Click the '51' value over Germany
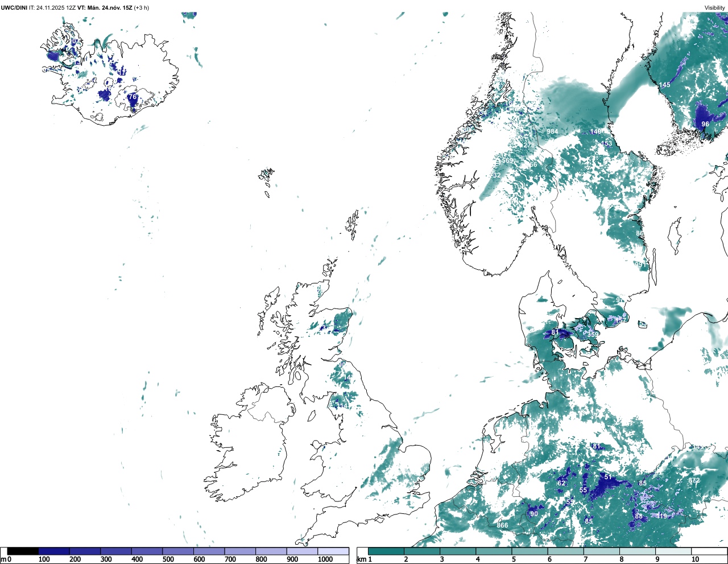 click(x=607, y=477)
